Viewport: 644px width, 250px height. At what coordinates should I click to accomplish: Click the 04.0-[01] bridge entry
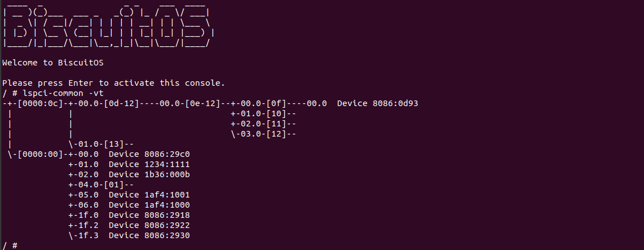pos(101,185)
